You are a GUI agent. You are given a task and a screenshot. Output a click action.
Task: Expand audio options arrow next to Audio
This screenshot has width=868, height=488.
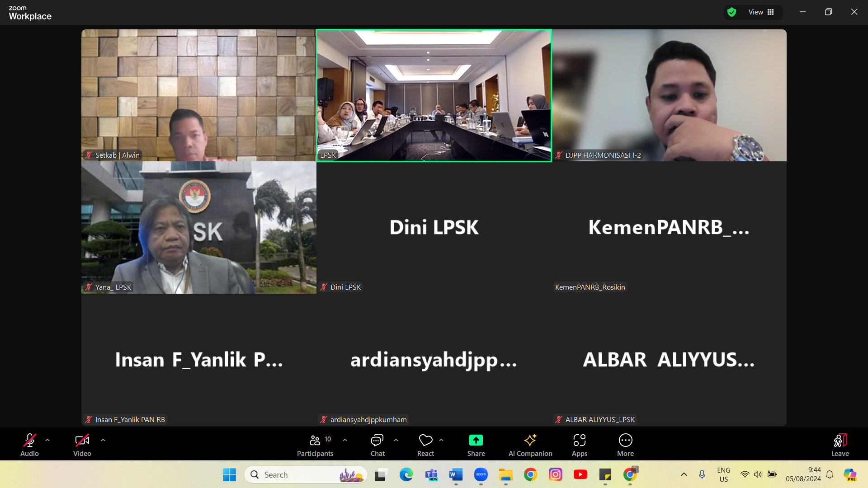(47, 440)
